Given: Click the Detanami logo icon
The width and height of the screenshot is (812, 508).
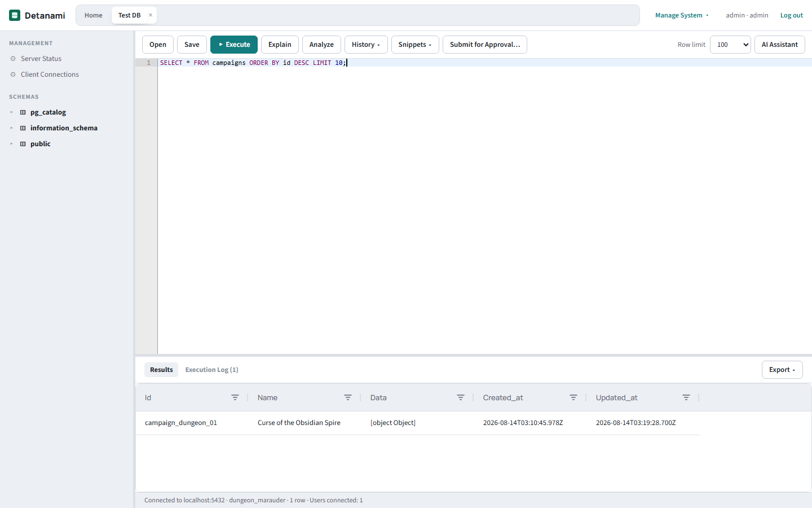Looking at the screenshot, I should click(x=15, y=15).
